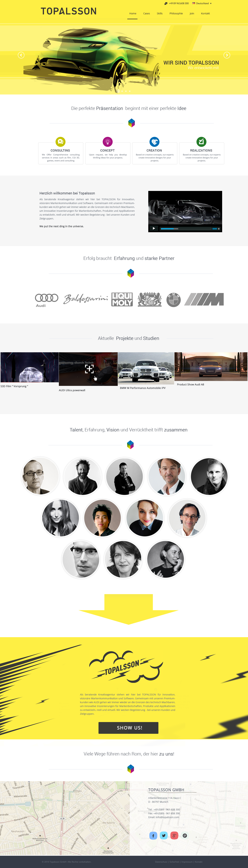
Task: Click the yellow Consulting icon
Action: tap(60, 142)
